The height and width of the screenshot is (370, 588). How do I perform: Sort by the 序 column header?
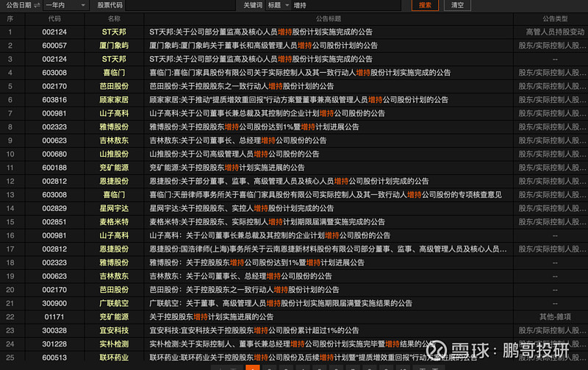[10, 18]
